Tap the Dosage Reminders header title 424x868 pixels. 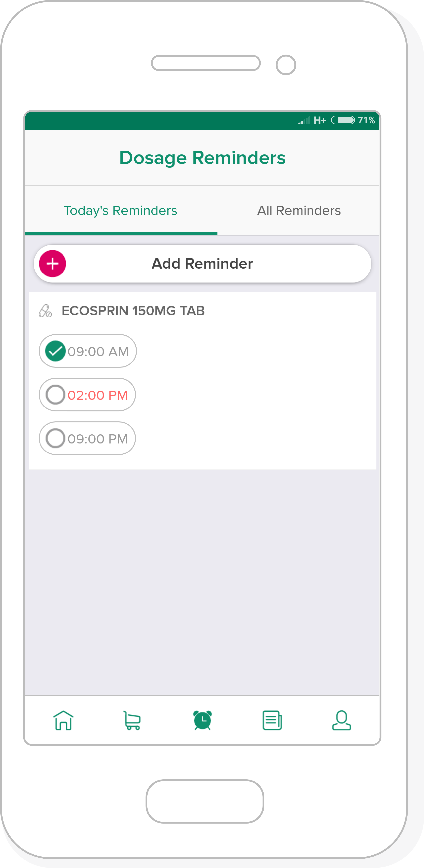pos(202,158)
